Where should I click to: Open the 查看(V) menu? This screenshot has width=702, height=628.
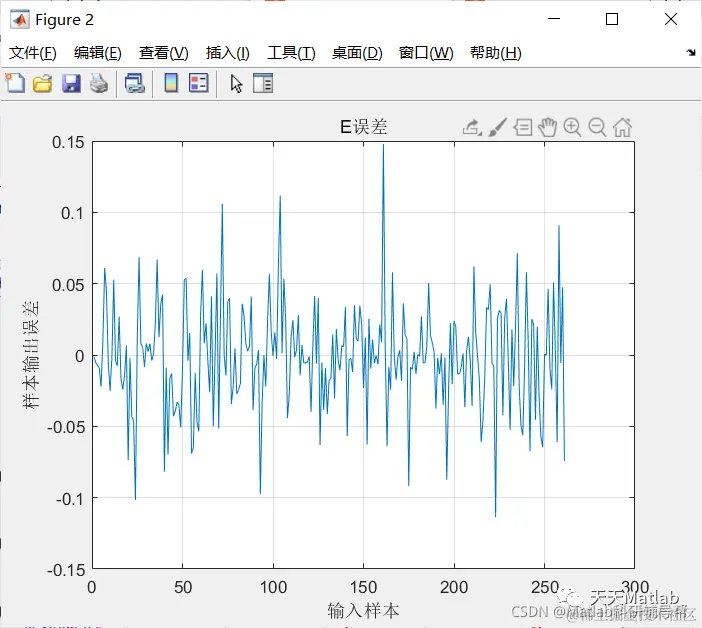click(x=163, y=53)
